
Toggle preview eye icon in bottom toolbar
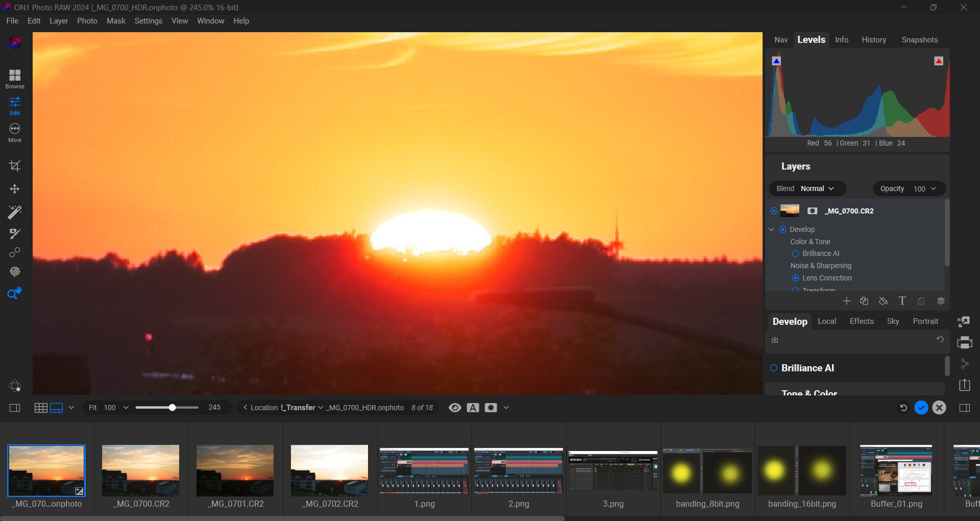455,408
